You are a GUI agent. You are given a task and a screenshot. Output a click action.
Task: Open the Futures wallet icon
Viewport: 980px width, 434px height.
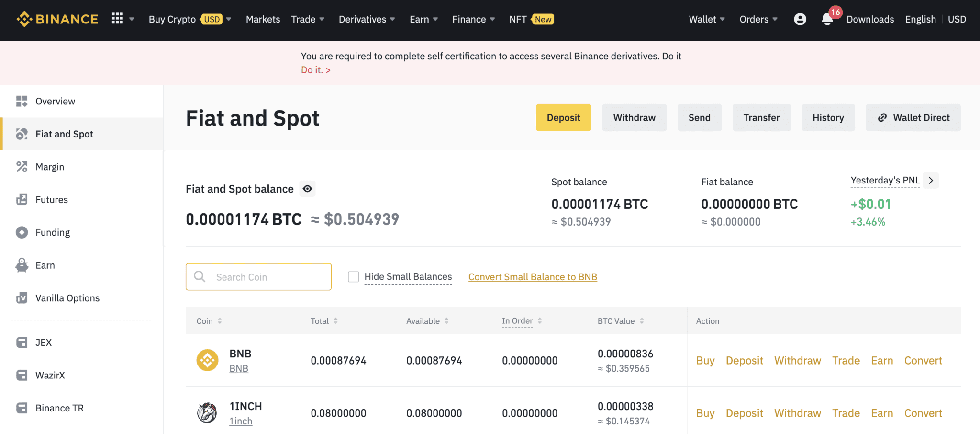tap(22, 199)
